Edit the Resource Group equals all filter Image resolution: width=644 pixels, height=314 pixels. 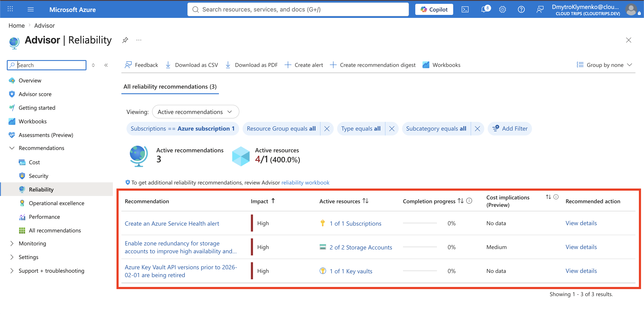coord(281,128)
